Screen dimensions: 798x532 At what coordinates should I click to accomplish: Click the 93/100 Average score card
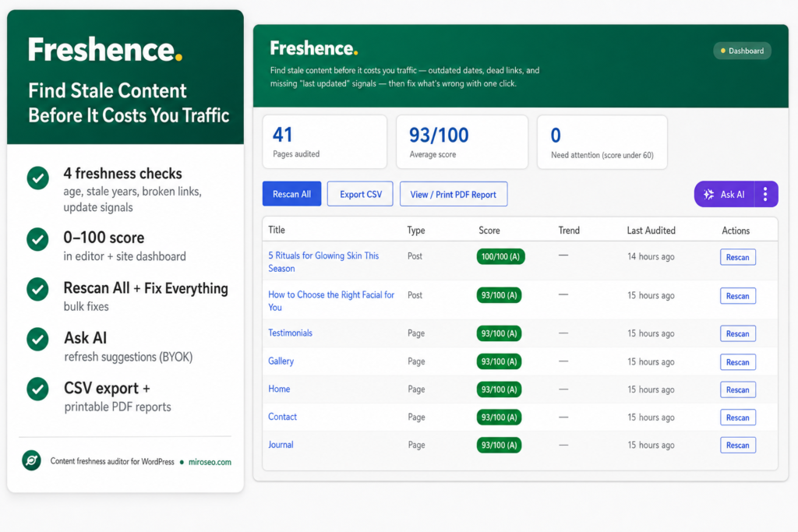point(462,142)
